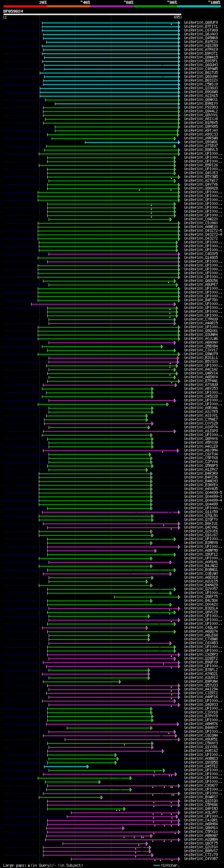Screen dimensions: 224x868
Task: Open hit UniRef100_O43272-5
Action: 203,231
